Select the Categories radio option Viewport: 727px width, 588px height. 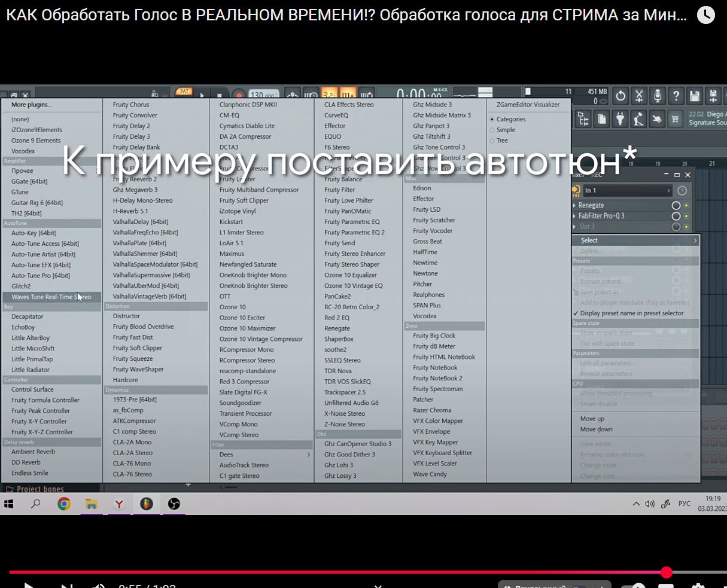(492, 119)
